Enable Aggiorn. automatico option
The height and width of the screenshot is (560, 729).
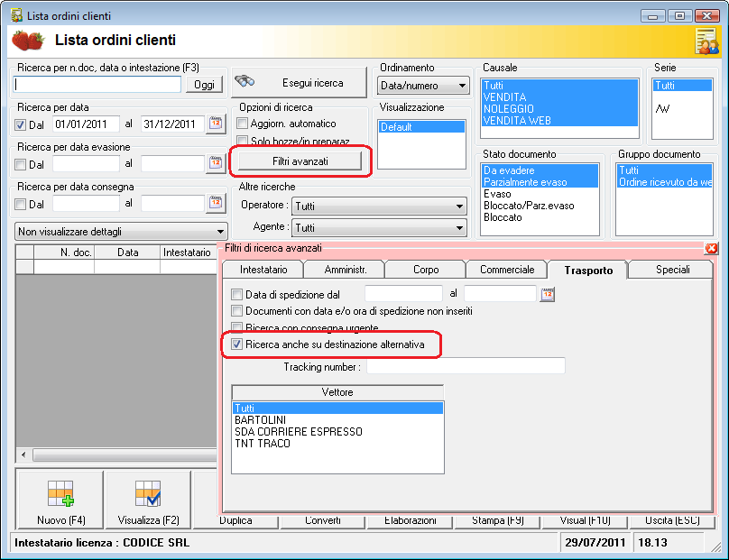[x=242, y=124]
